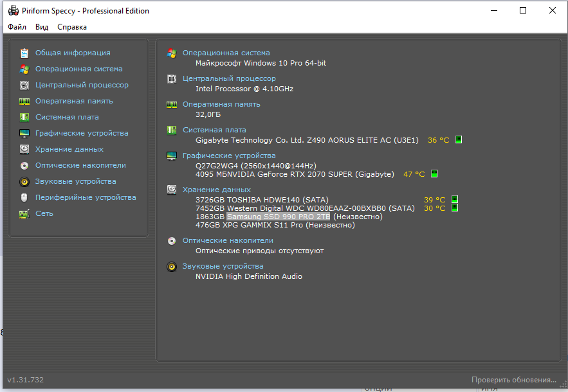568x392 pixels.
Task: Click the hard drive icon in summary panel
Action: [172, 190]
